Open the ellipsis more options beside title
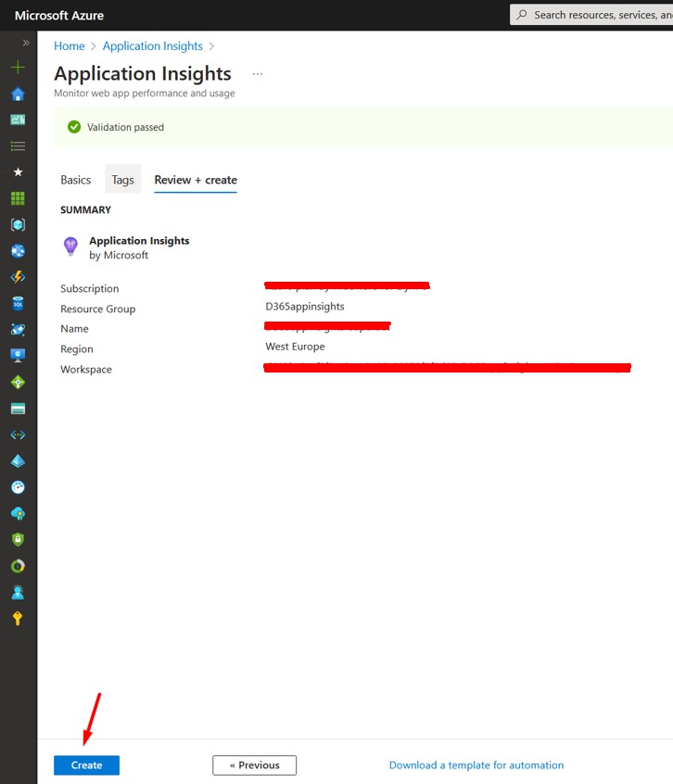673x784 pixels. [258, 74]
